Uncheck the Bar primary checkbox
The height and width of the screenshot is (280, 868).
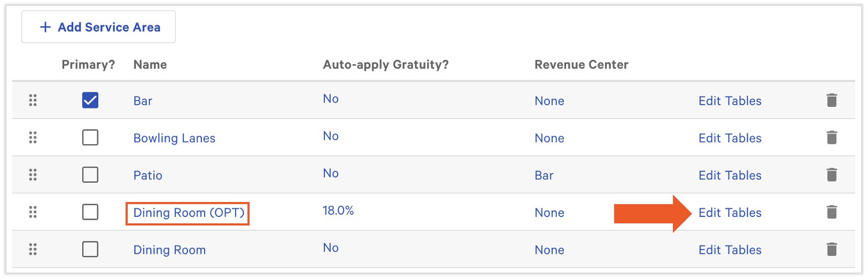tap(90, 100)
